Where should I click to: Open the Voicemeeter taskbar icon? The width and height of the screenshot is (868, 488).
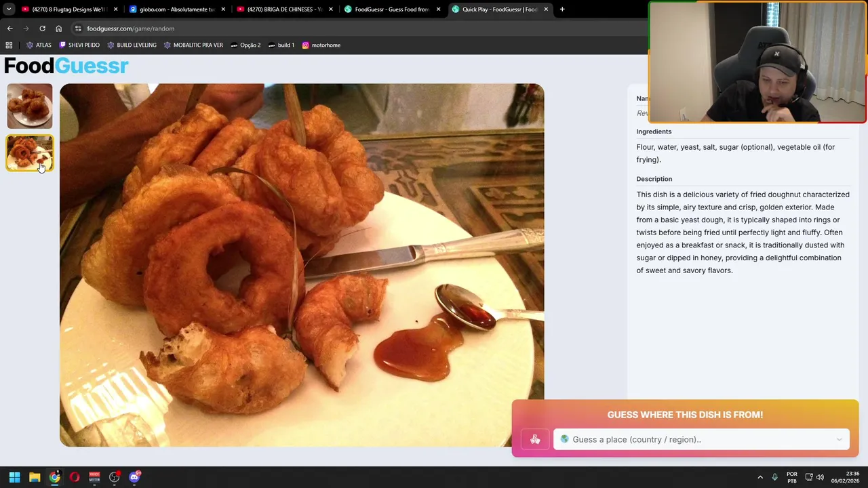94,477
